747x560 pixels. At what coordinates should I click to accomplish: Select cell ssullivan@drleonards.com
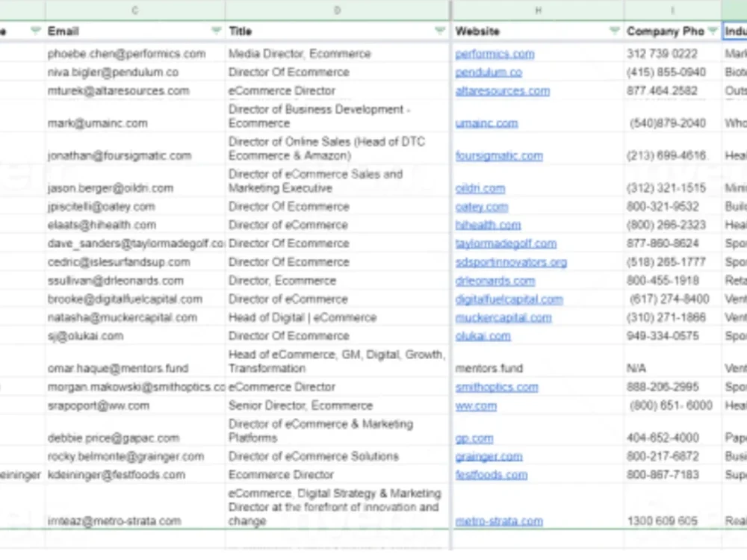135,281
